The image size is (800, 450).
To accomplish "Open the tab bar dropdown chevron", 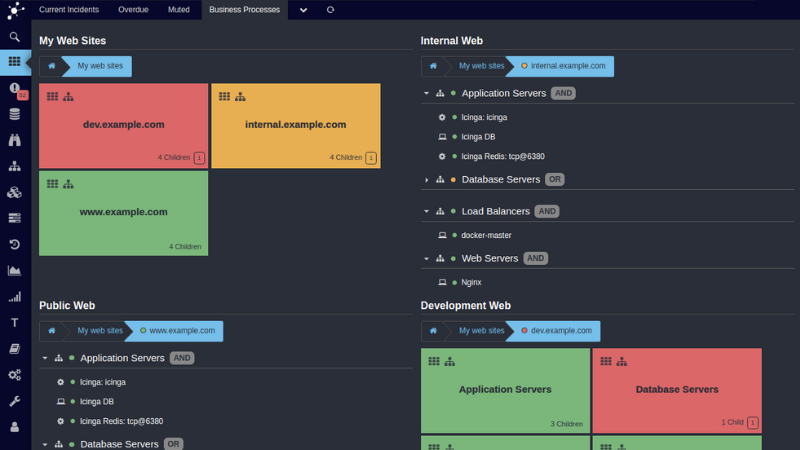I will (303, 9).
